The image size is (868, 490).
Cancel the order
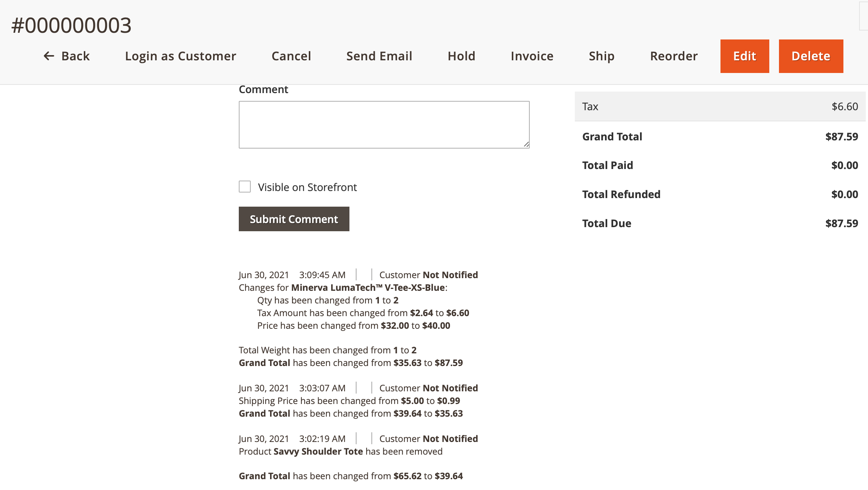291,56
